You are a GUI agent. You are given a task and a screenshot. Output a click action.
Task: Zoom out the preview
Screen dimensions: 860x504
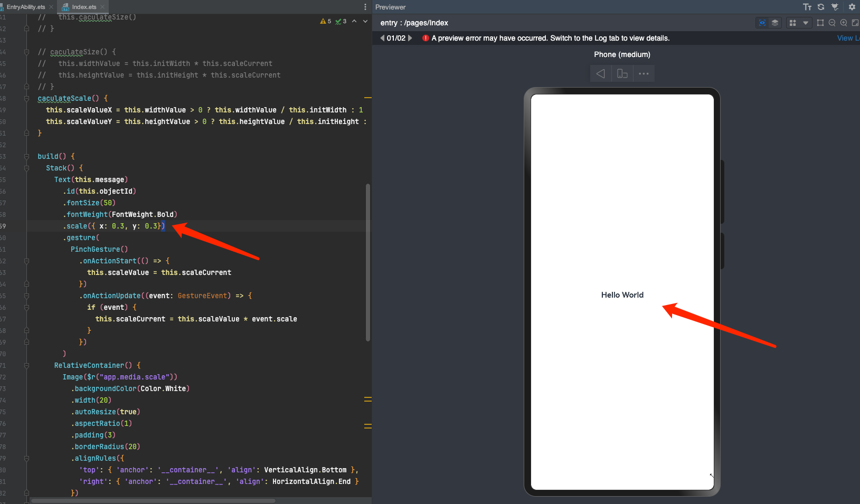832,23
